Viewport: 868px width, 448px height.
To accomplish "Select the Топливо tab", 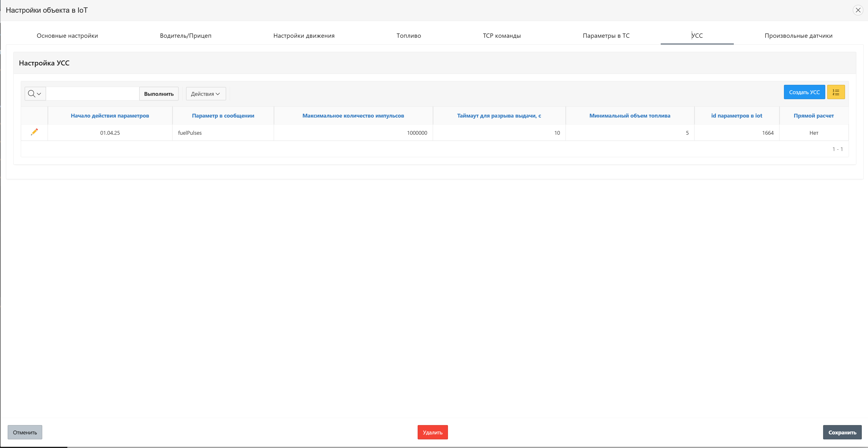I will 409,36.
